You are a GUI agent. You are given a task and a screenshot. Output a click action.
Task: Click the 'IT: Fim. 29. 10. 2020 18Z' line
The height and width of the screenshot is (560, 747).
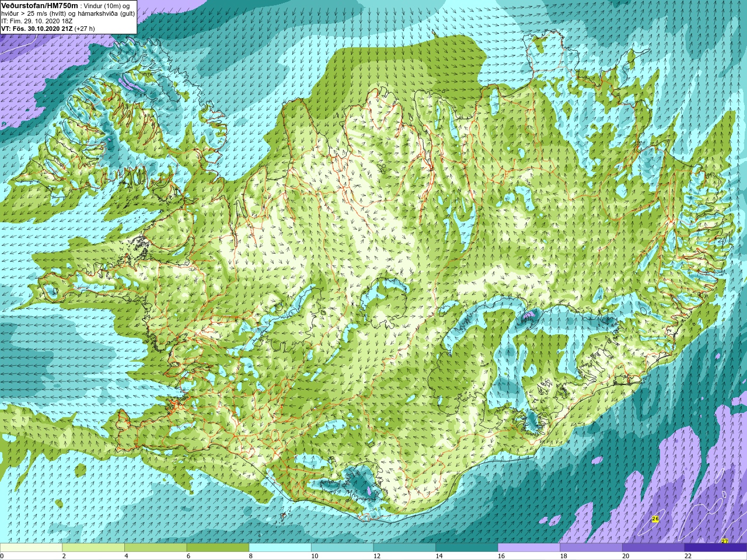[37, 20]
